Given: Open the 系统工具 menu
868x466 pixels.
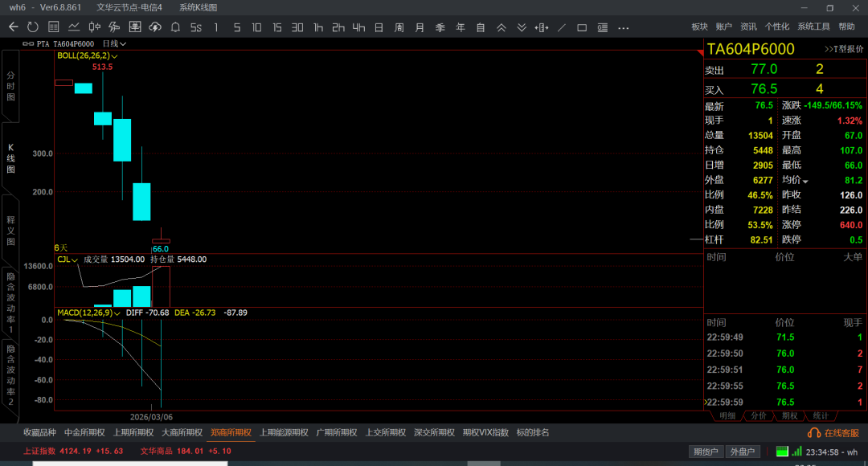Looking at the screenshot, I should tap(813, 27).
